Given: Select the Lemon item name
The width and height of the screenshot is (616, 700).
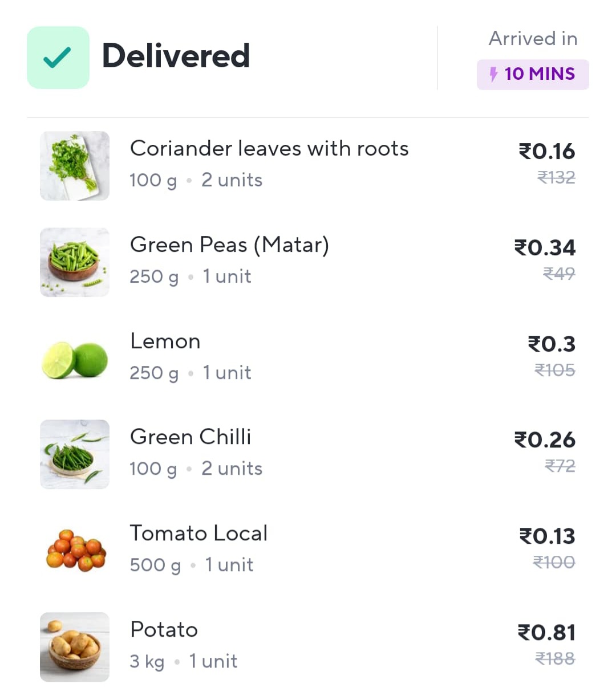Looking at the screenshot, I should tap(165, 341).
